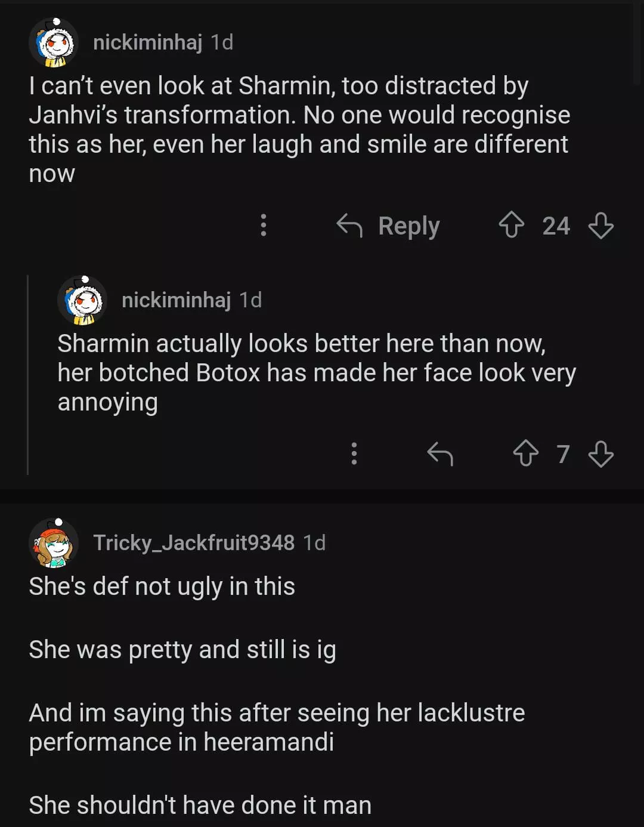
Task: Click reply arrow on the Botox comment
Action: [x=440, y=453]
